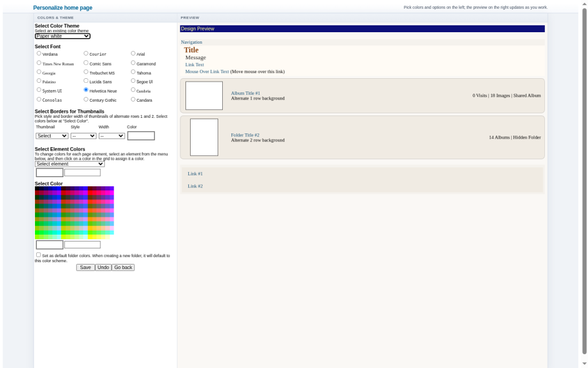
Task: Open the Paper white color theme dropdown
Action: tap(63, 36)
